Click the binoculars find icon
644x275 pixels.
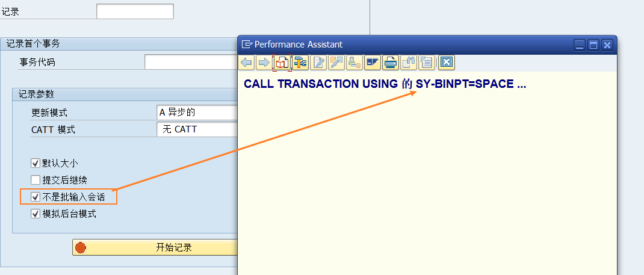[409, 63]
